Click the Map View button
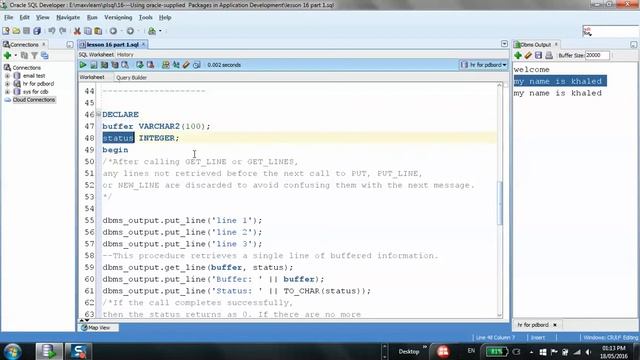 pyautogui.click(x=99, y=327)
